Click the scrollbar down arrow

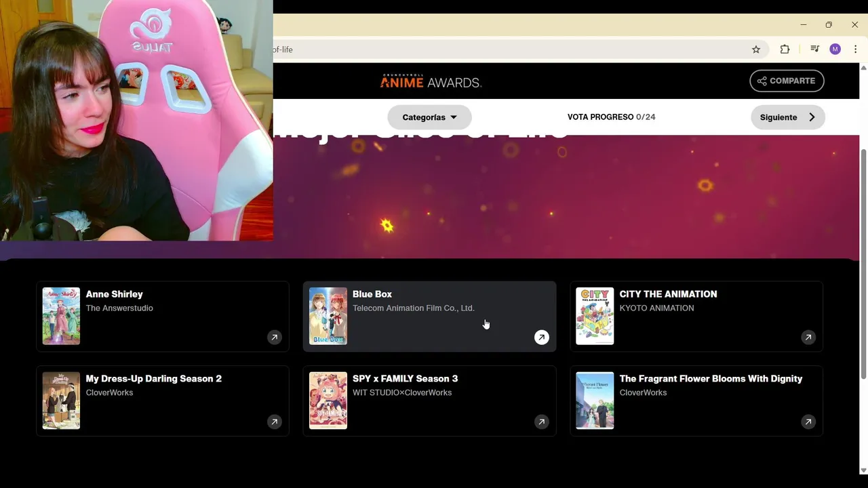click(863, 470)
